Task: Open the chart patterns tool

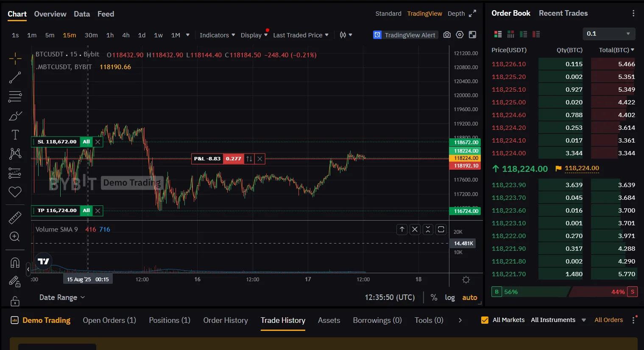Action: point(15,154)
